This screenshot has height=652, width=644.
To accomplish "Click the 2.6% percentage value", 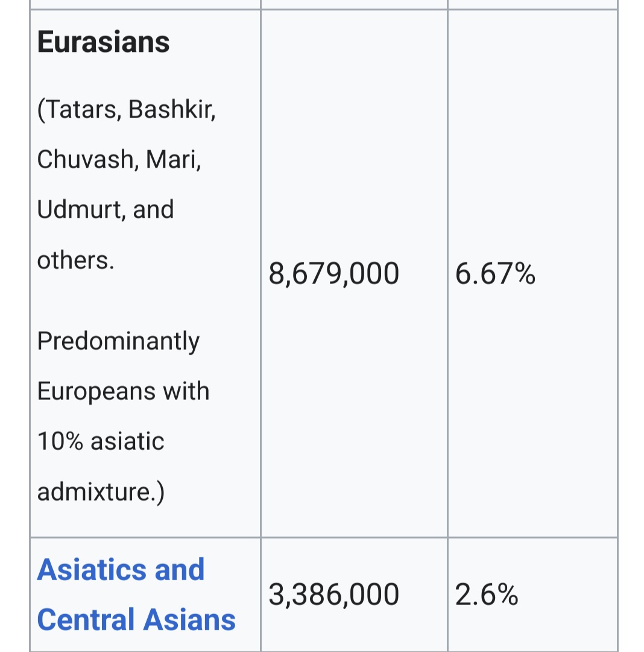I will tap(487, 594).
